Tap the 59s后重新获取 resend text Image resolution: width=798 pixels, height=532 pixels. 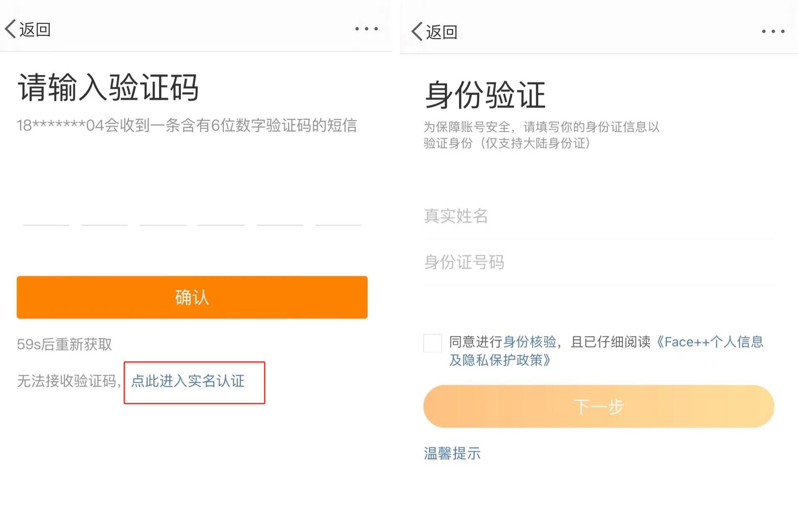64,344
